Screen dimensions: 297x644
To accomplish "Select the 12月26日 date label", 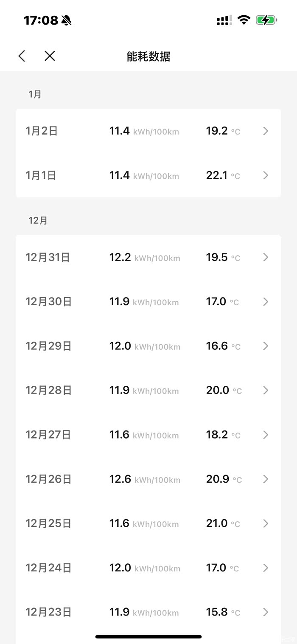I will coord(48,479).
